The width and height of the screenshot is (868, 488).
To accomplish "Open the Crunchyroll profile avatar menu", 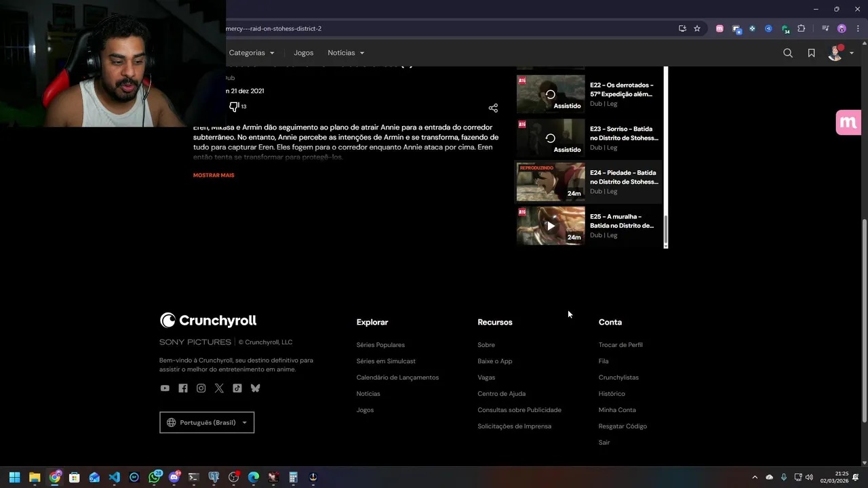I will (841, 53).
